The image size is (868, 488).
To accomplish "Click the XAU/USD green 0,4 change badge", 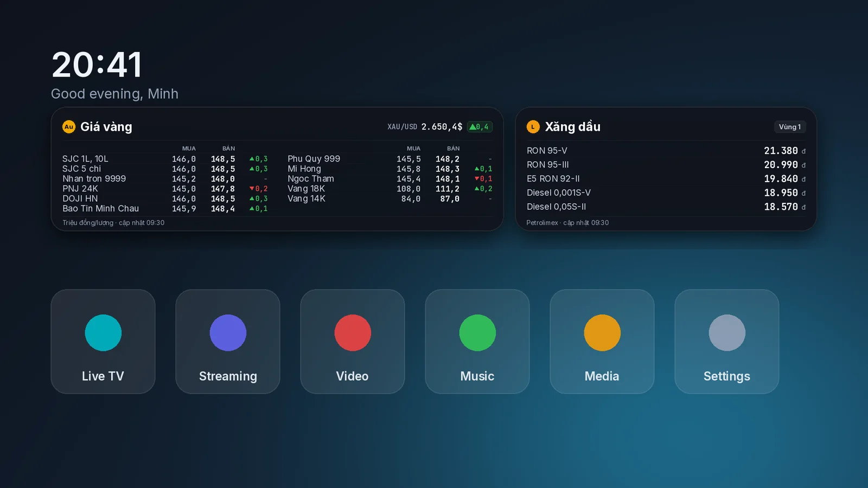I will pos(480,127).
